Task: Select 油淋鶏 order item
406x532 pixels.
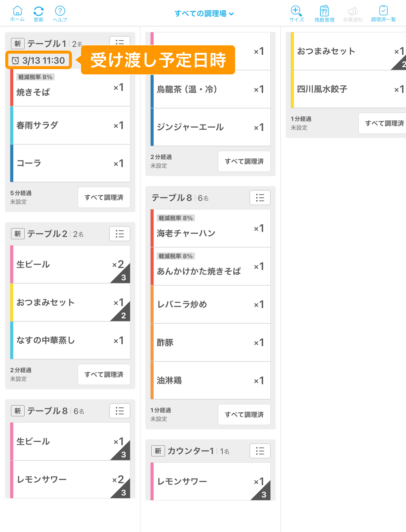Action: click(211, 380)
